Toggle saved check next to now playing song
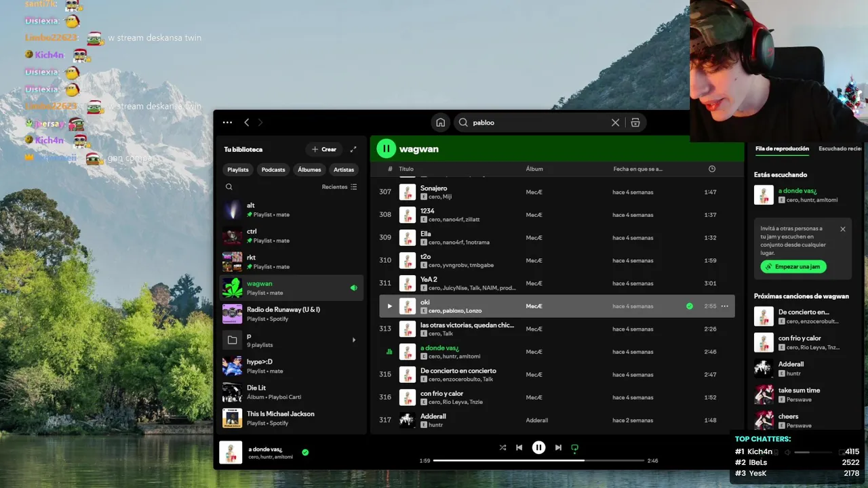Viewport: 868px width, 488px height. (305, 452)
